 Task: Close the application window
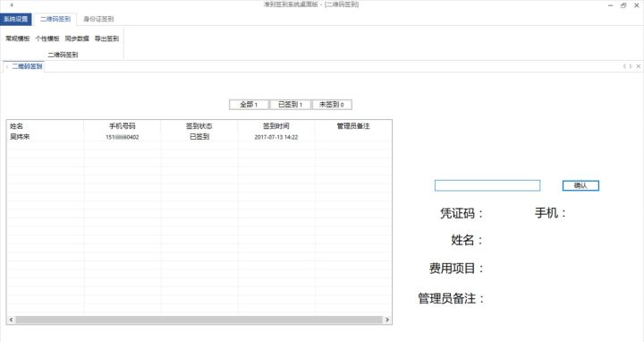[x=637, y=5]
